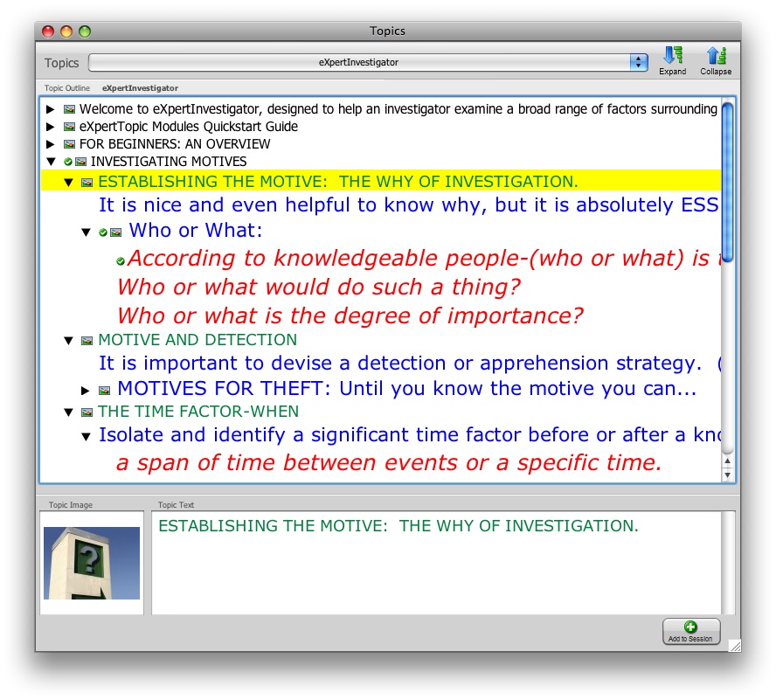Select INVESTIGATING MOTIVES text
Viewport: 776px width, 700px height.
click(x=169, y=162)
